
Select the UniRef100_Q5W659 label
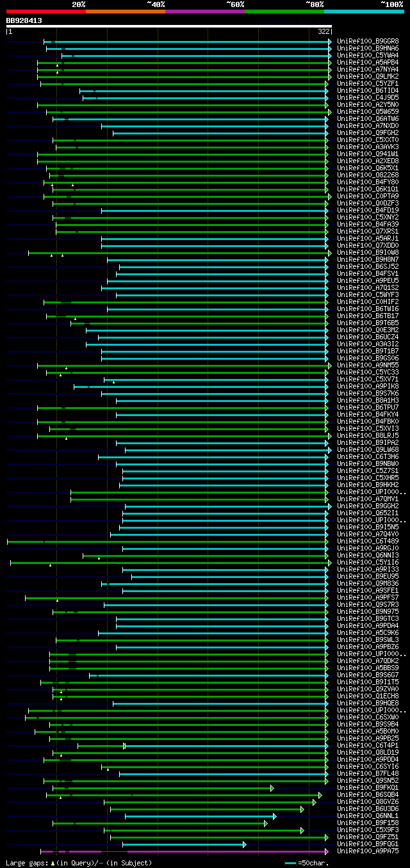pos(368,111)
